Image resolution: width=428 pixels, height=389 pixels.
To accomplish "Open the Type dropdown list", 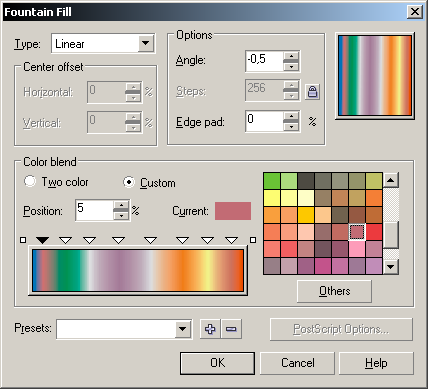I will (x=146, y=43).
